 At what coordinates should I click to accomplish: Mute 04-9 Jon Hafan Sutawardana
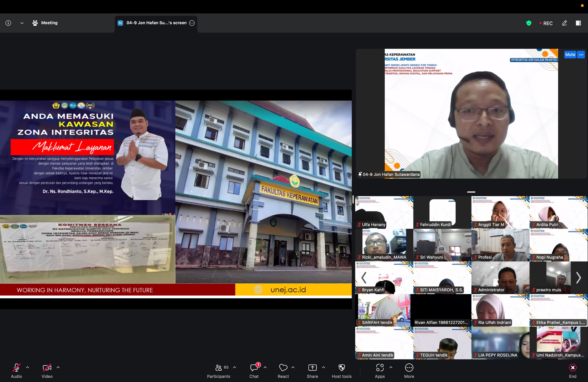570,55
